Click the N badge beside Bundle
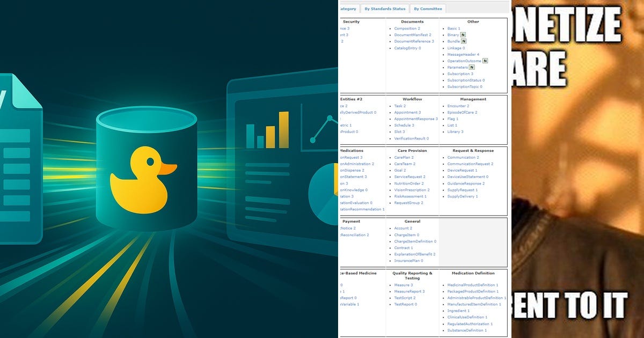Image resolution: width=644 pixels, height=338 pixels. pyautogui.click(x=464, y=41)
